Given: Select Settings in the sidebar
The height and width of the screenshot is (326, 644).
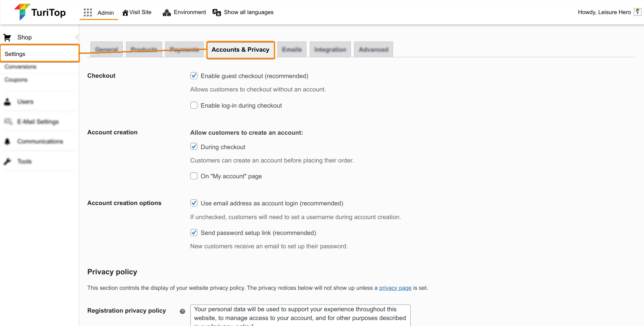Looking at the screenshot, I should pyautogui.click(x=15, y=54).
